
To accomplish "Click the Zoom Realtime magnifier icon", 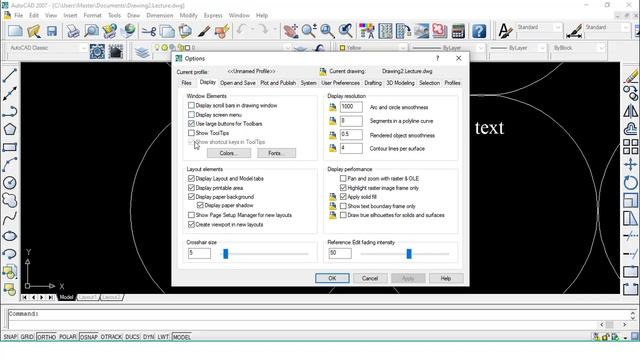I will coord(309,31).
